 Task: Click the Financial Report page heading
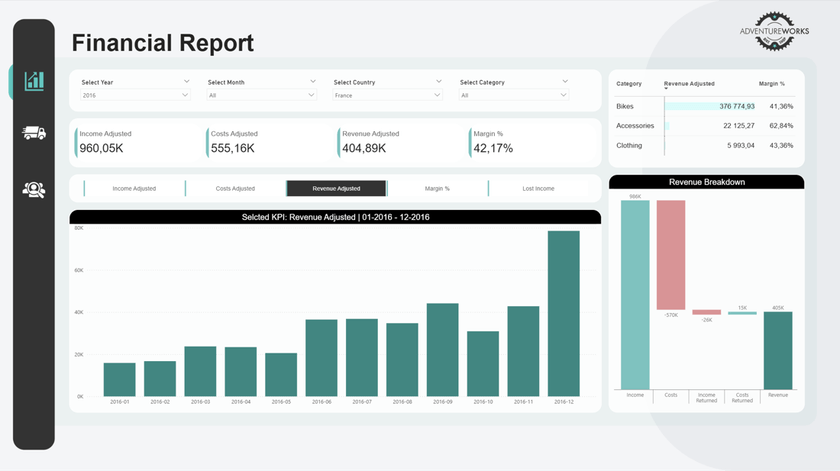pos(163,43)
